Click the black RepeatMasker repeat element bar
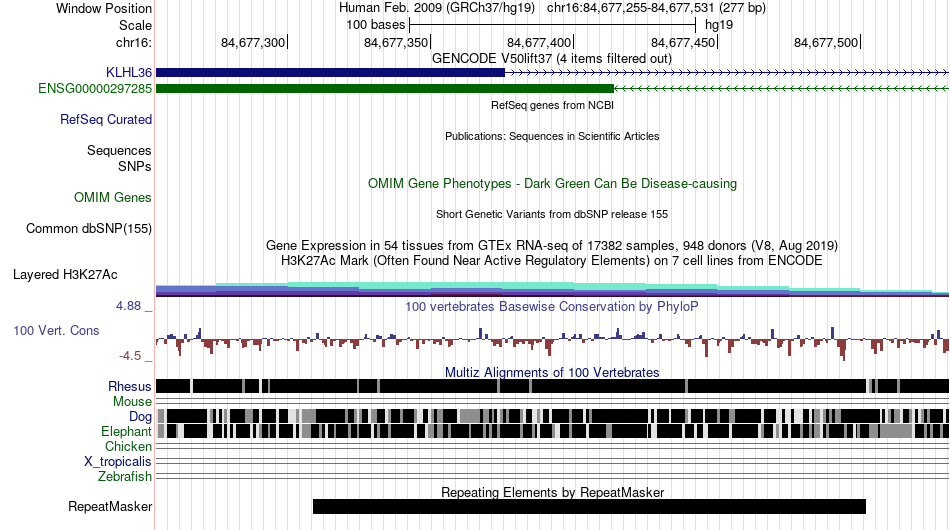950x530 pixels. [589, 506]
